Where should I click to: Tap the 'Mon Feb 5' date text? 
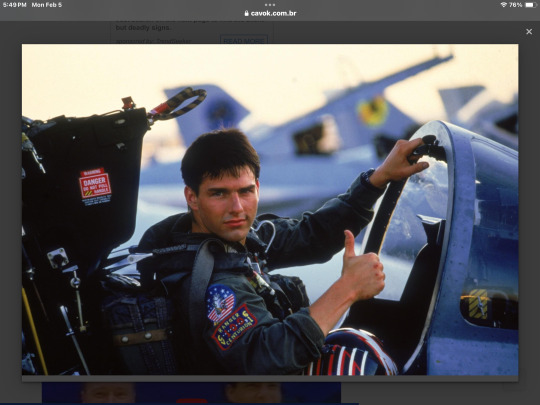click(x=47, y=5)
